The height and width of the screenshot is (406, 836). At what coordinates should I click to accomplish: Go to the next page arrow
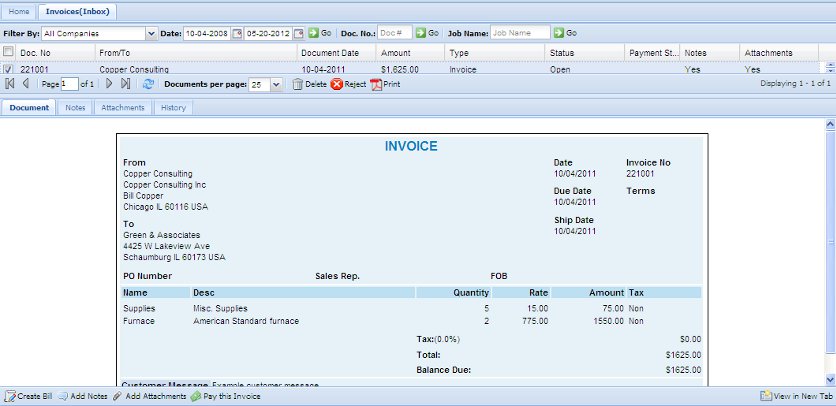click(110, 85)
